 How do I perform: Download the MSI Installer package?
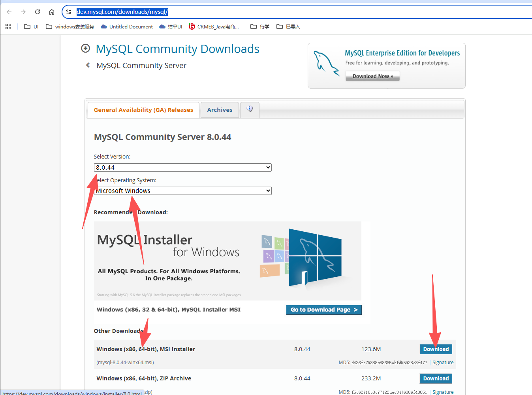pyautogui.click(x=436, y=349)
